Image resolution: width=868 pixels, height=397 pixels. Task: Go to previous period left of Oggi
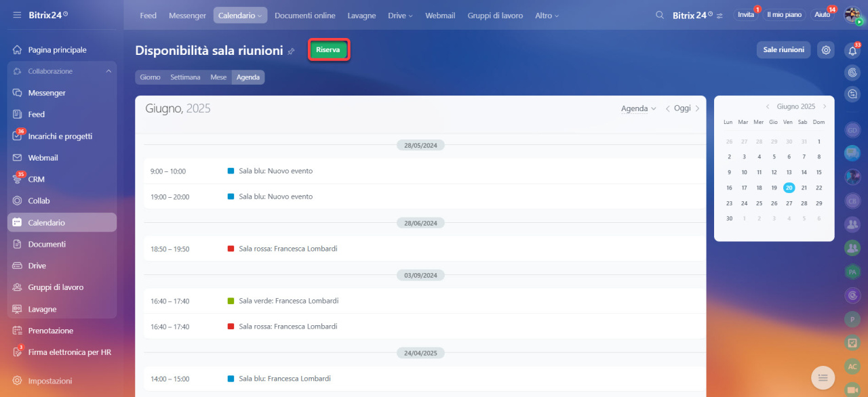[667, 108]
